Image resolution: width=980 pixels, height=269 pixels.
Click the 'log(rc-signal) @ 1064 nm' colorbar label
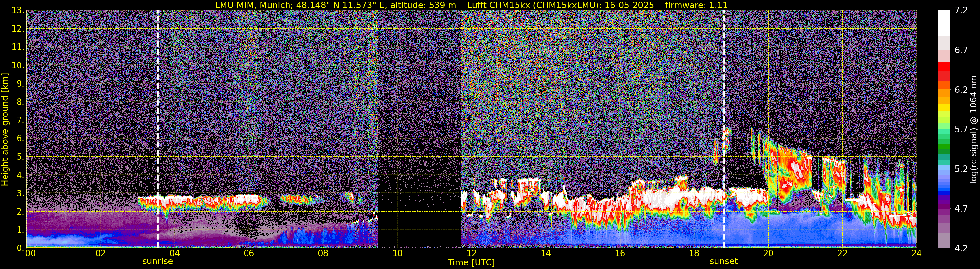973,129
